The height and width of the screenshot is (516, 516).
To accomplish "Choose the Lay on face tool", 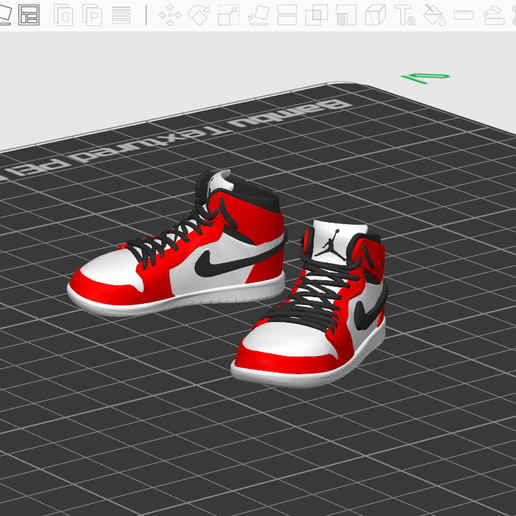I will tap(258, 15).
